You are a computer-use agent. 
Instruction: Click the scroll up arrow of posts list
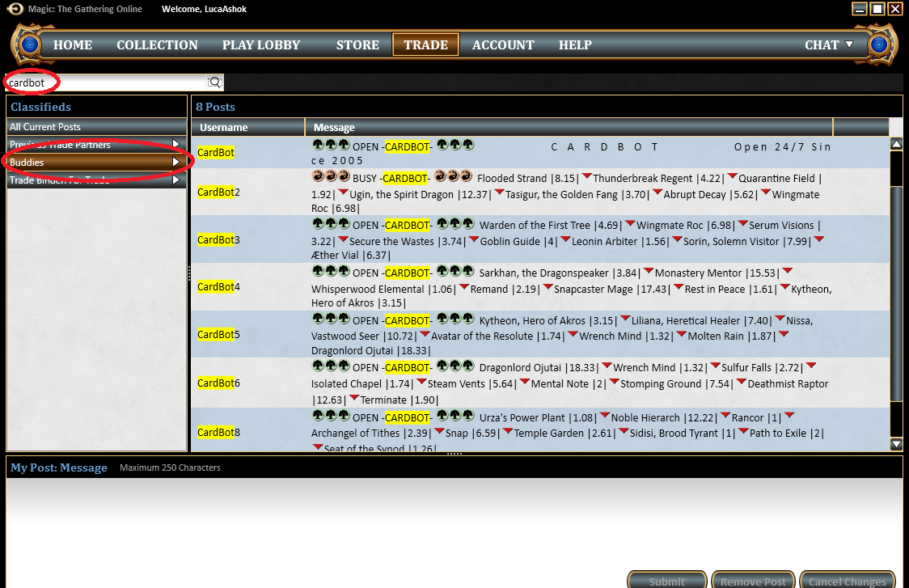896,144
